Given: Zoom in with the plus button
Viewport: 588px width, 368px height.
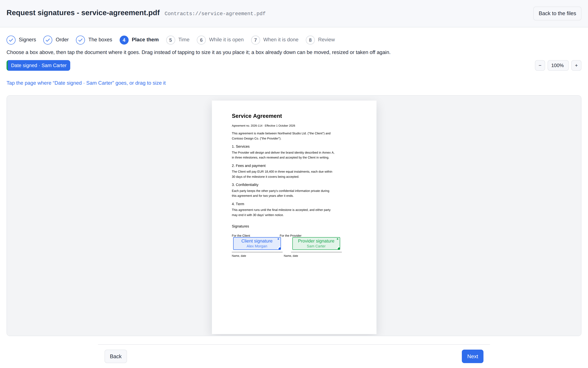Looking at the screenshot, I should [576, 65].
